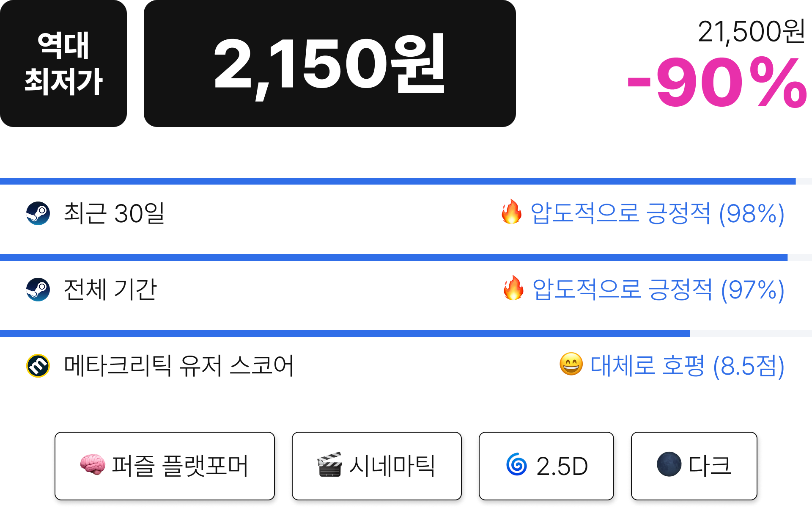Viewport: 812px width, 508px height.
Task: Click the clapperboard icon in 시네마틱 tag
Action: coord(329,464)
